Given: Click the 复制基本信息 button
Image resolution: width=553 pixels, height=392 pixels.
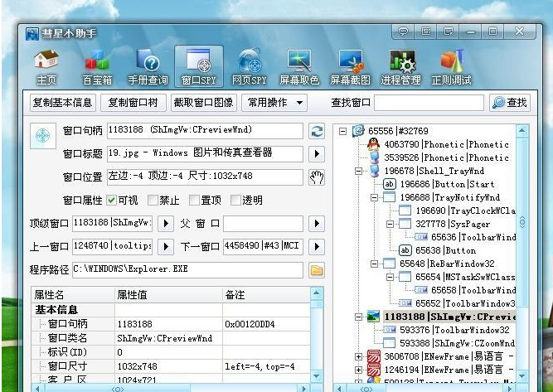Looking at the screenshot, I should (x=63, y=103).
